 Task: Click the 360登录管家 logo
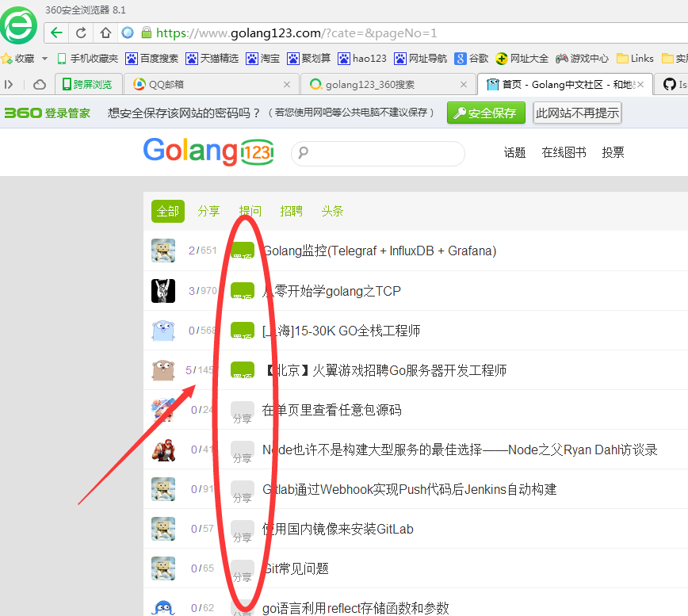point(47,113)
